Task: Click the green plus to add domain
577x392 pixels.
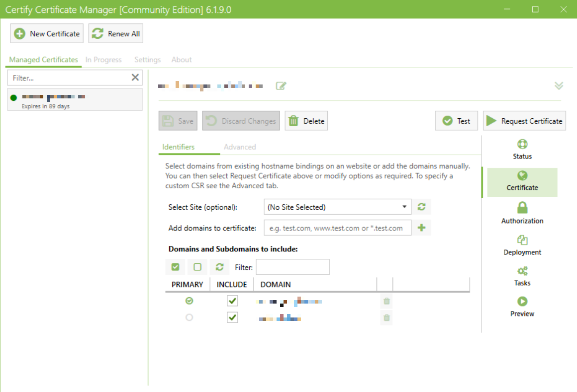Action: 422,228
